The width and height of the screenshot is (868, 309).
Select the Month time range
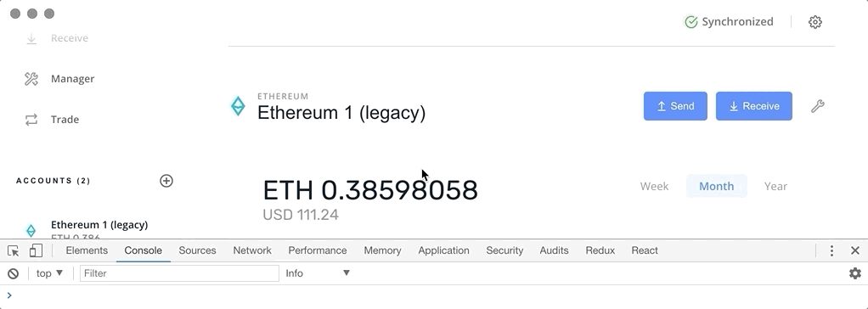(x=716, y=186)
